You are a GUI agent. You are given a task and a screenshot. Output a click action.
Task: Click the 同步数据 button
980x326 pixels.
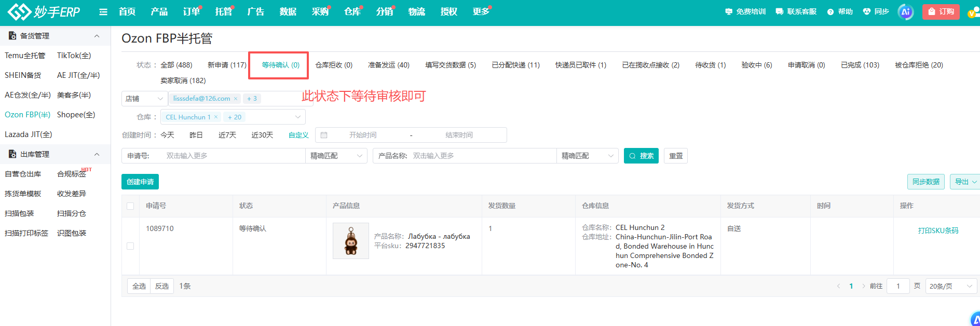(926, 182)
